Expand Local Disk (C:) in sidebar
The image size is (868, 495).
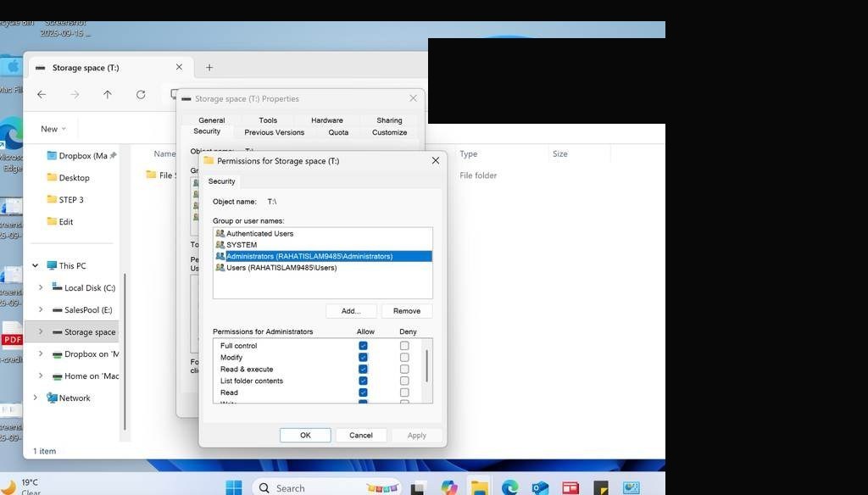point(41,288)
